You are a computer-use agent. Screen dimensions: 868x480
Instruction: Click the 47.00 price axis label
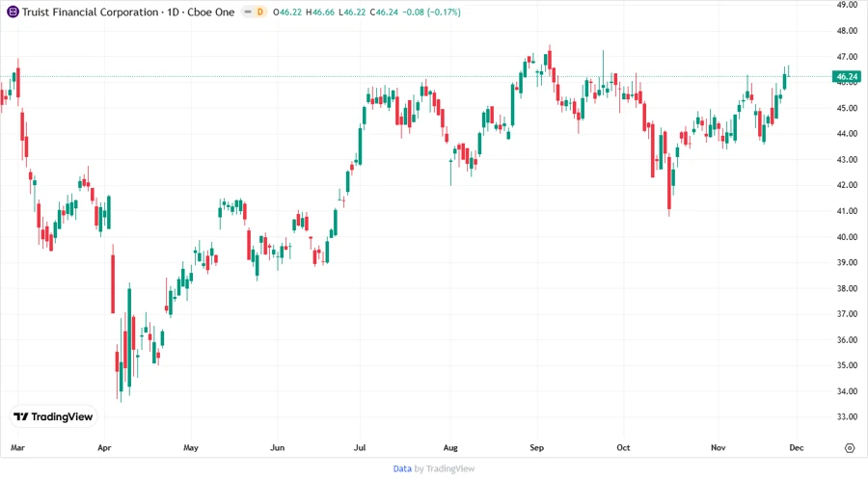pos(847,57)
